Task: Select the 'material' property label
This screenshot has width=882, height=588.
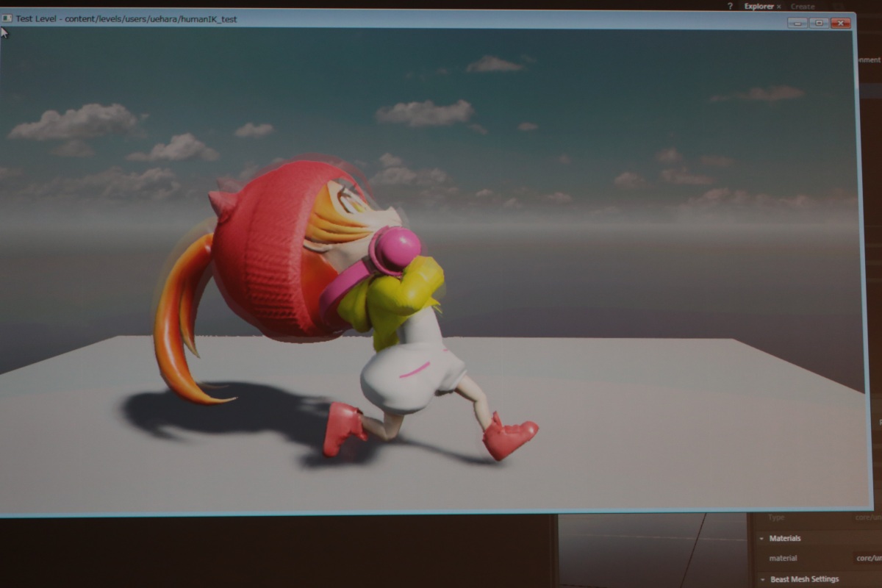Action: pos(783,559)
